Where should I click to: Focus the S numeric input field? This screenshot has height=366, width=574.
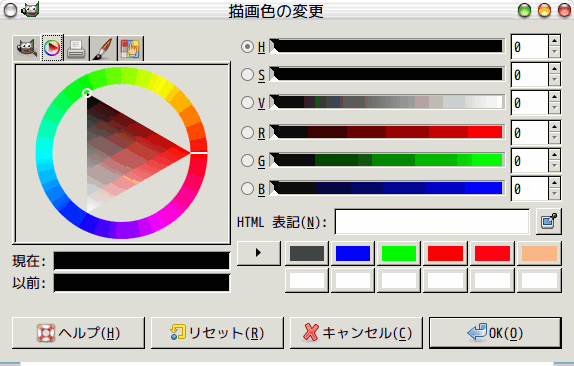[530, 74]
